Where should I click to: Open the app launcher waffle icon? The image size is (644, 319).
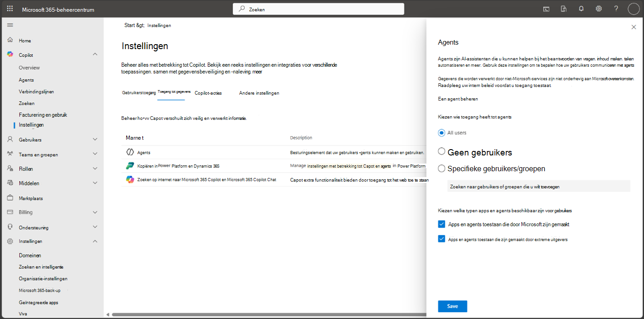(x=10, y=9)
